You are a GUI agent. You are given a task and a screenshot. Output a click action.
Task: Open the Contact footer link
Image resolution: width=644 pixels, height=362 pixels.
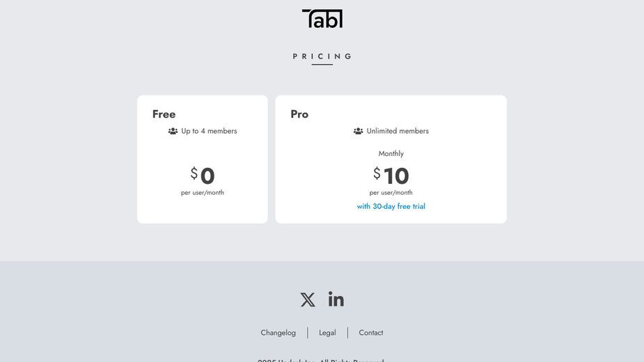tap(371, 333)
